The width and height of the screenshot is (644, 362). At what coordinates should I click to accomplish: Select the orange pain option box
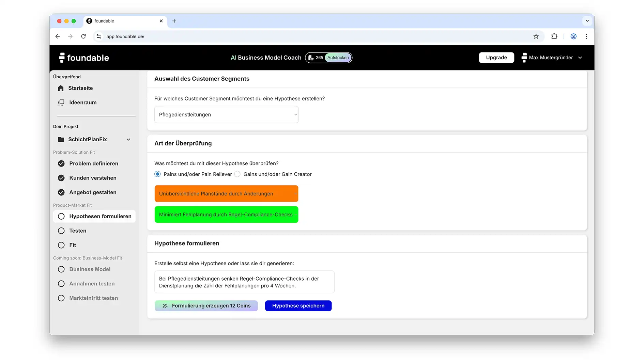(226, 193)
